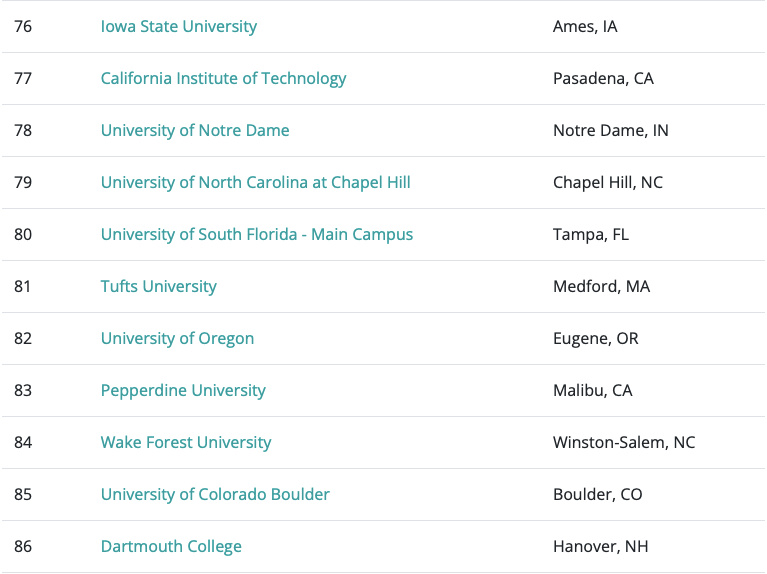
Task: Click rank number 80 in the table
Action: (23, 235)
